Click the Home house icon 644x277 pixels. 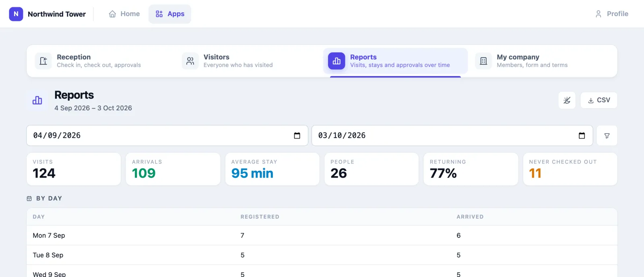[x=112, y=14]
